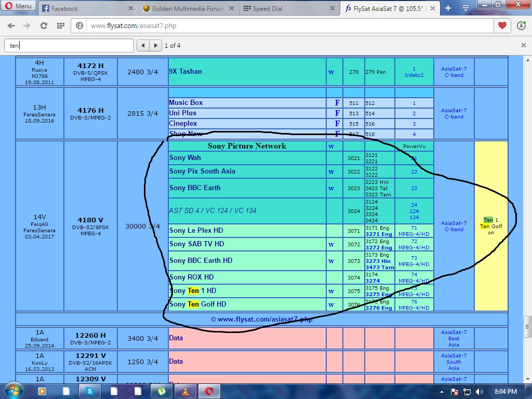Open the Sony Ten Golf HD link
532x399 pixels.
point(198,304)
